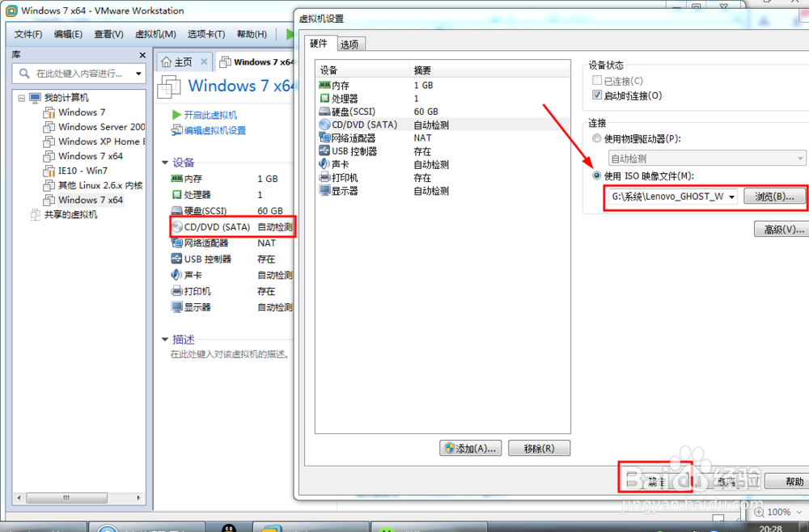
Task: Click the 网络适配器 icon in VM summary page
Action: point(176,243)
